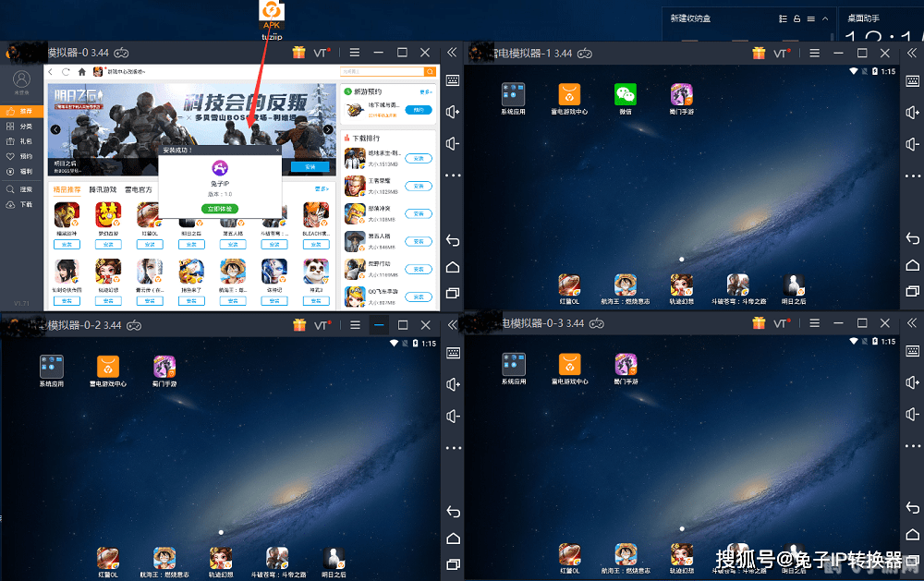Open 雷电游戏中心 app in emulator-0-2
The image size is (924, 581).
click(108, 369)
